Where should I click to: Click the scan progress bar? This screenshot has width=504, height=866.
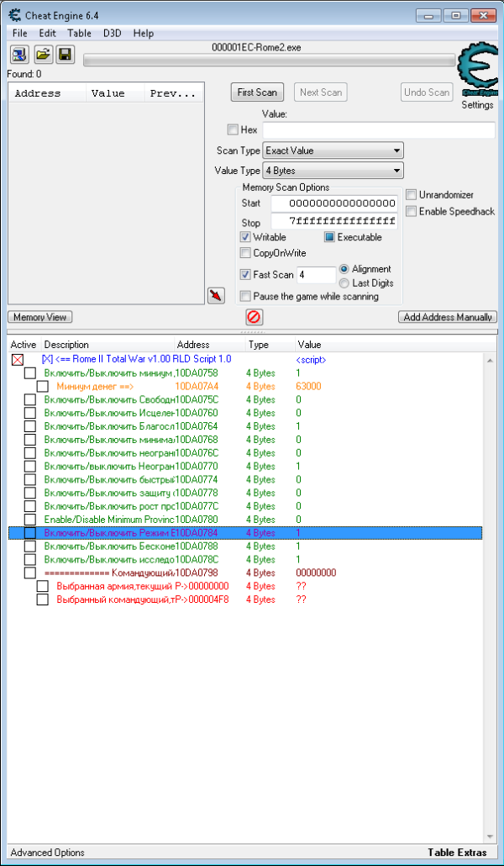(x=270, y=60)
